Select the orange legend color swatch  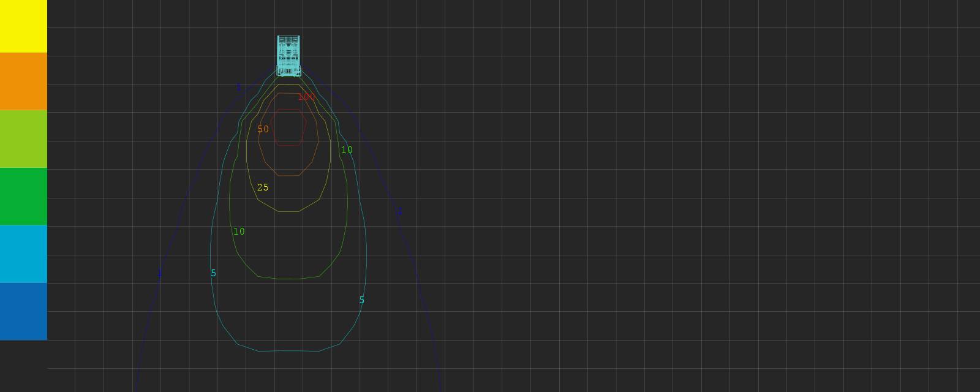[23, 81]
